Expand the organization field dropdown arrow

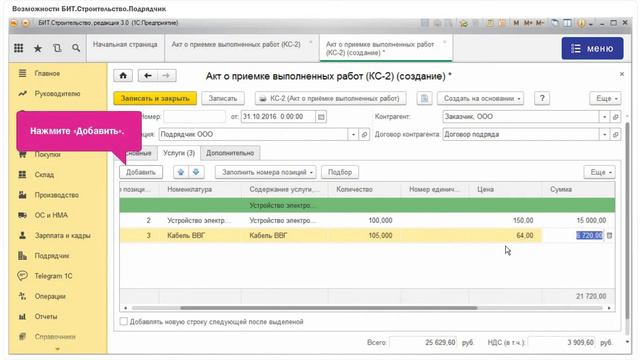(x=353, y=134)
